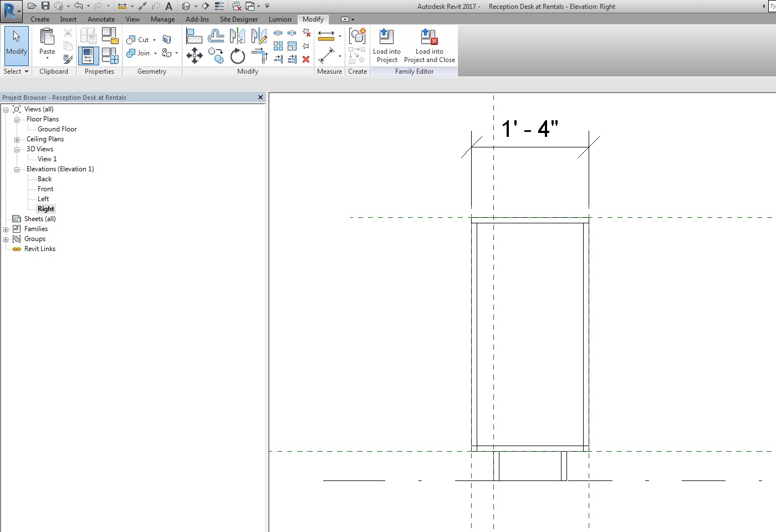Expand the Families node in Project Browser
This screenshot has height=532, width=776.
[x=6, y=229]
